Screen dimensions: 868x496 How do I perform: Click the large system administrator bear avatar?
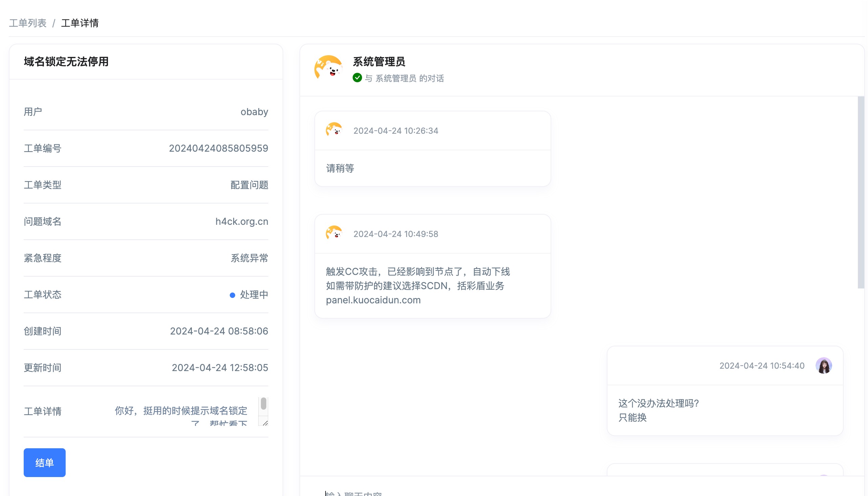[329, 68]
